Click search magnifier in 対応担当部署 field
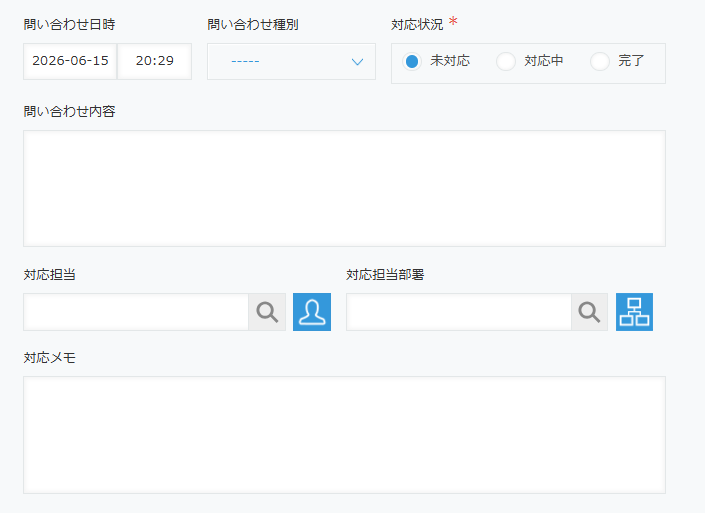 [589, 312]
